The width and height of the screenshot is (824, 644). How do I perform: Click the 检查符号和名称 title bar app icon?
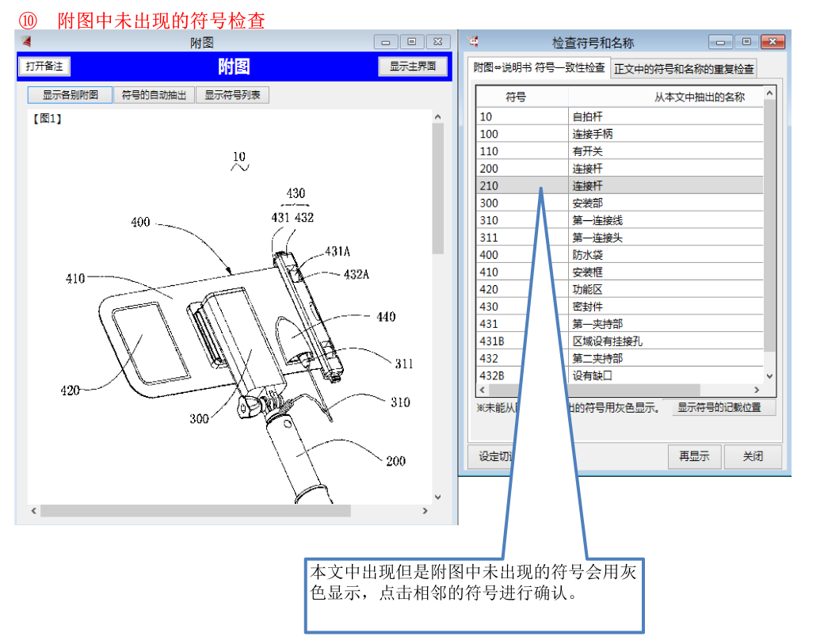point(473,41)
